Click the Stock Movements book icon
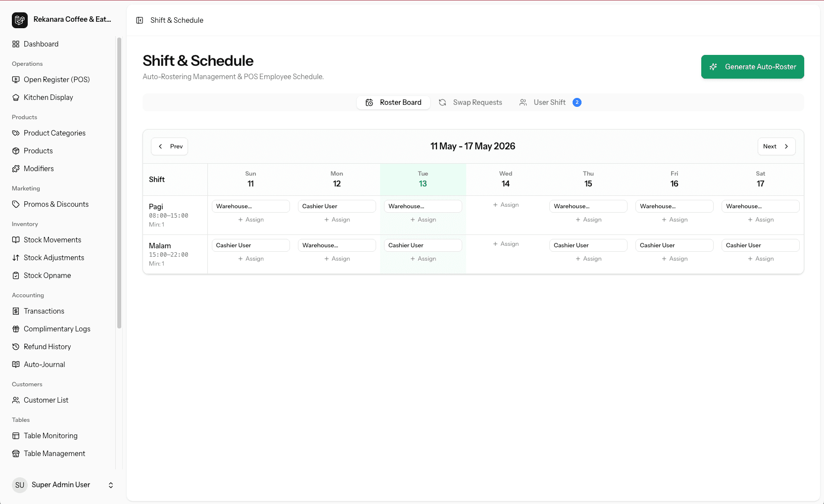 16,240
